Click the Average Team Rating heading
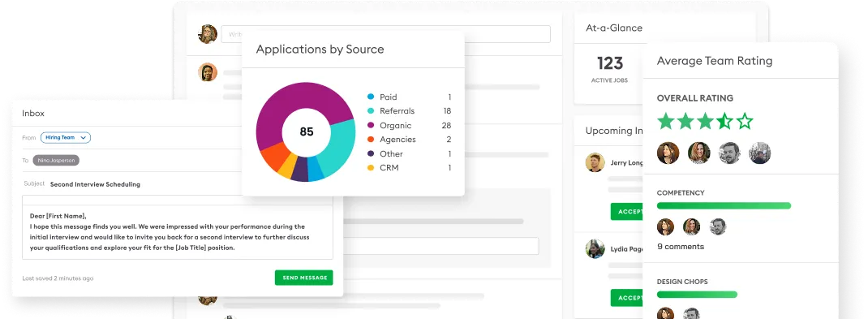 pyautogui.click(x=715, y=61)
